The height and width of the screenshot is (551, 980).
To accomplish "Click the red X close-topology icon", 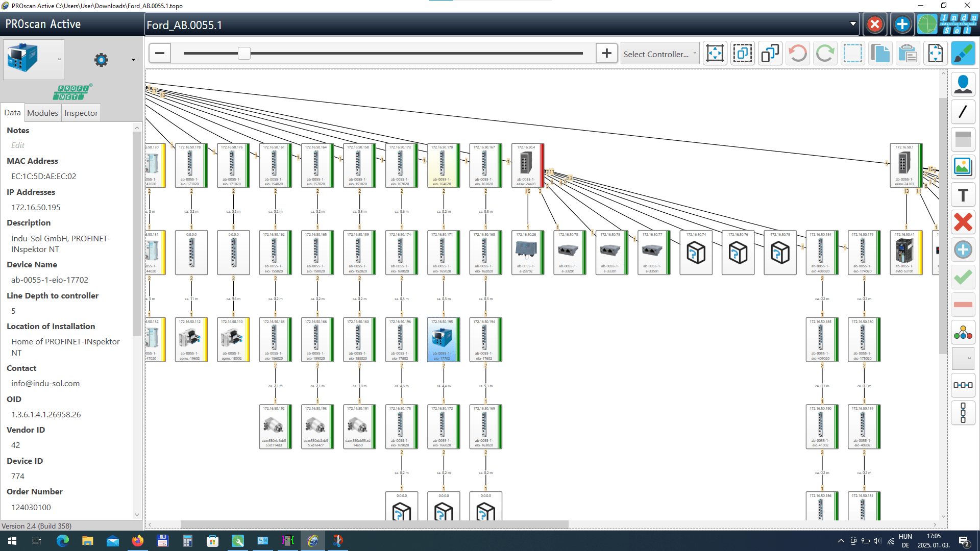I will point(874,24).
